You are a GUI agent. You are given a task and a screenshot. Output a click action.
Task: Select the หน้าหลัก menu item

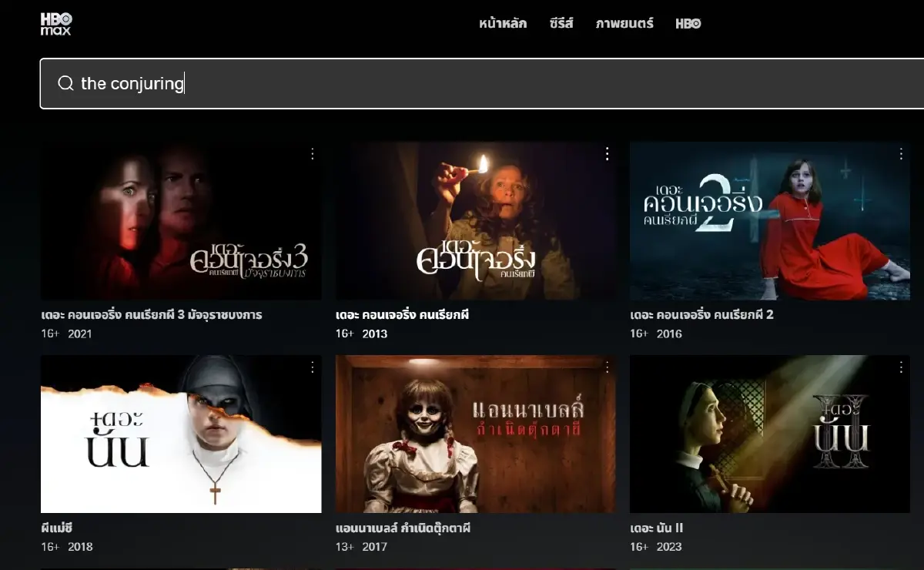tap(503, 24)
